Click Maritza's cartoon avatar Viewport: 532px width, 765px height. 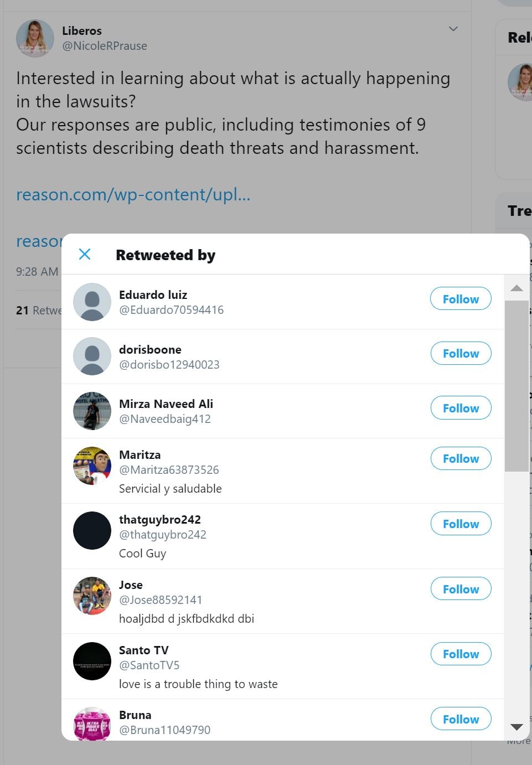92,466
